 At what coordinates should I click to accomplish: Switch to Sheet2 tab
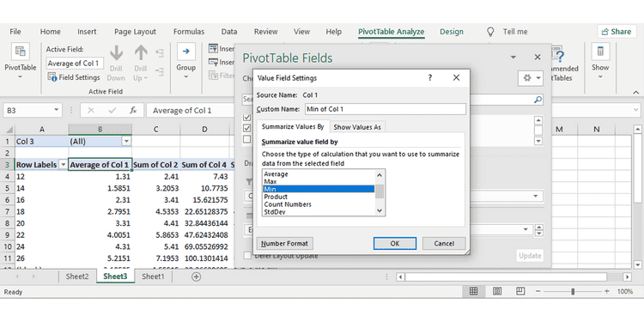click(x=77, y=276)
